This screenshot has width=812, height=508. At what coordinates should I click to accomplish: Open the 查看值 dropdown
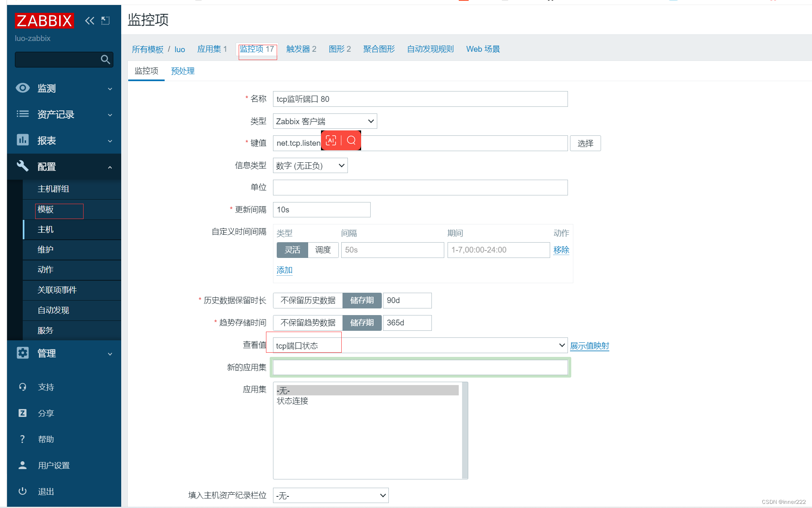420,345
